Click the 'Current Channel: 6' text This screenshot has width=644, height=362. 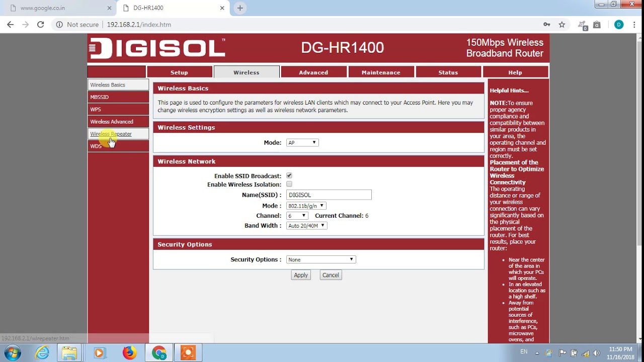pyautogui.click(x=342, y=216)
